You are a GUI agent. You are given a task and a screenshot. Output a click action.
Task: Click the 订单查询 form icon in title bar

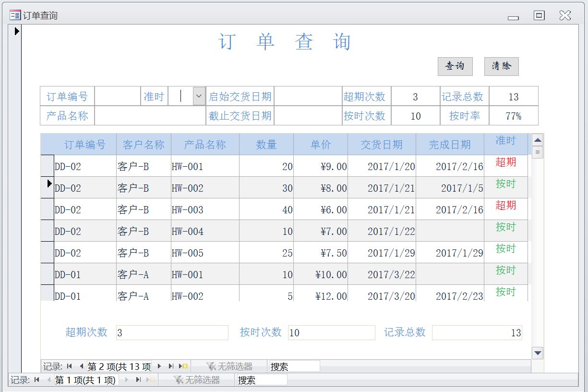point(15,15)
